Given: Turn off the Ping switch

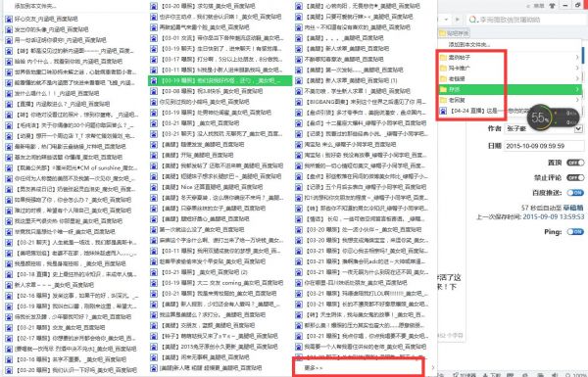Looking at the screenshot, I should (575, 232).
